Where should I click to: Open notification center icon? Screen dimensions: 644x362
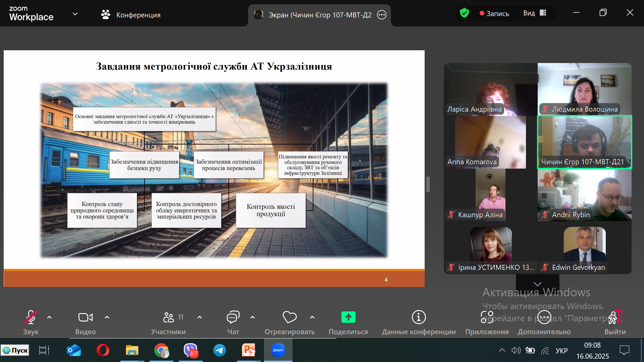(x=625, y=350)
